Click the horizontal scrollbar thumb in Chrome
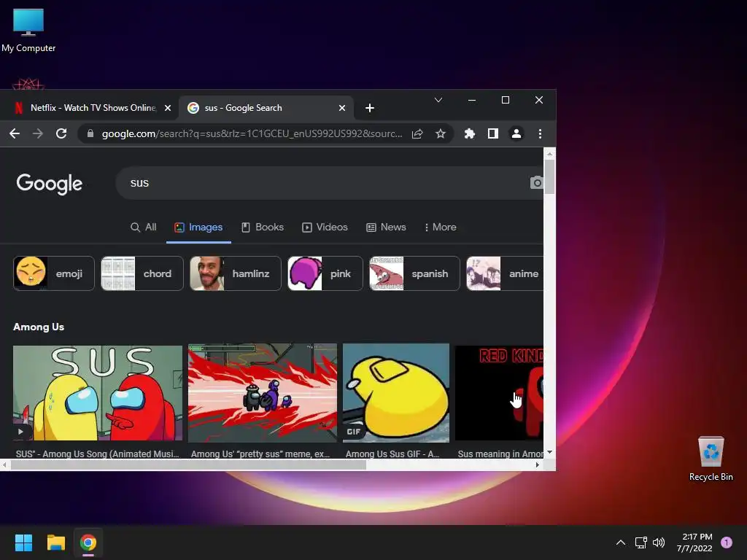This screenshot has width=747, height=560. coord(189,464)
